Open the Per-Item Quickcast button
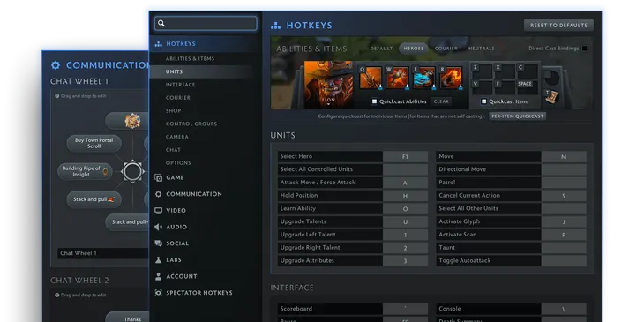The height and width of the screenshot is (322, 644). (x=518, y=116)
